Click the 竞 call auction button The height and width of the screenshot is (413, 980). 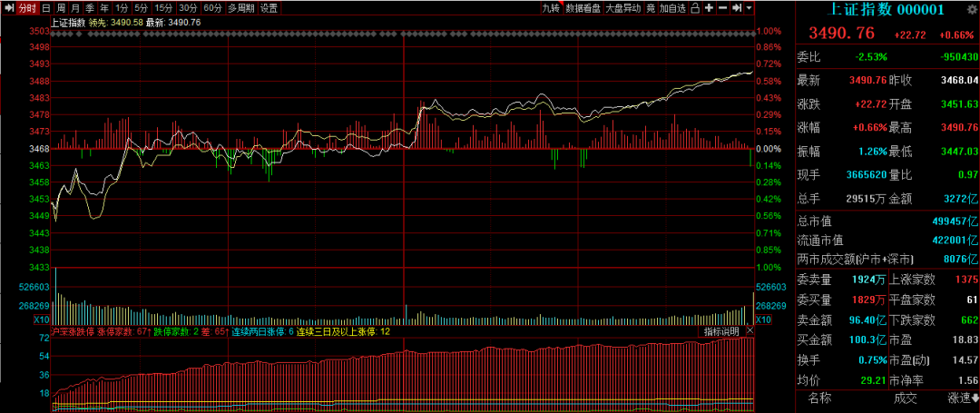point(651,8)
